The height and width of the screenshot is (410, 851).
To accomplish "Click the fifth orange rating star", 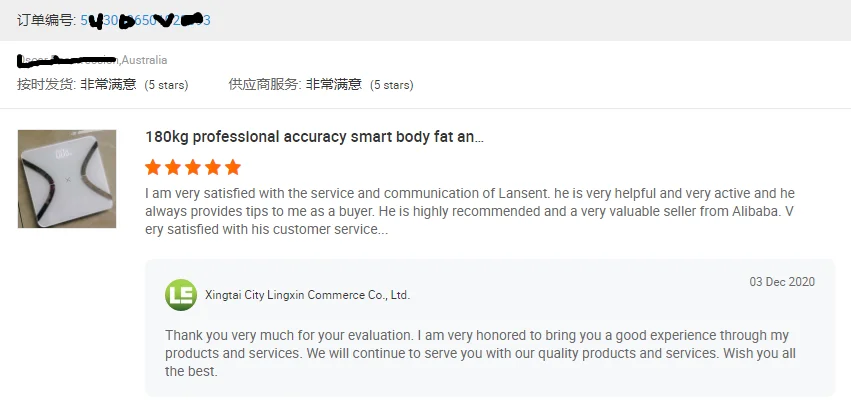I will coord(233,167).
